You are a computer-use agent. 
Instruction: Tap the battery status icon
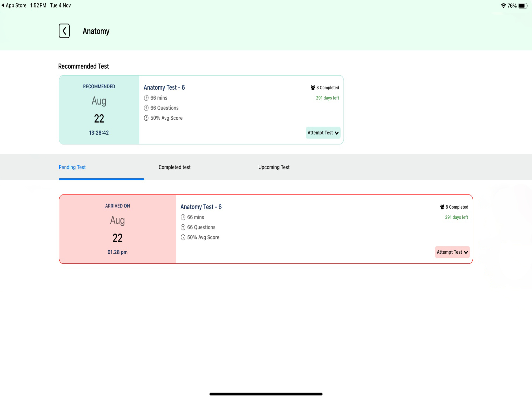(523, 6)
